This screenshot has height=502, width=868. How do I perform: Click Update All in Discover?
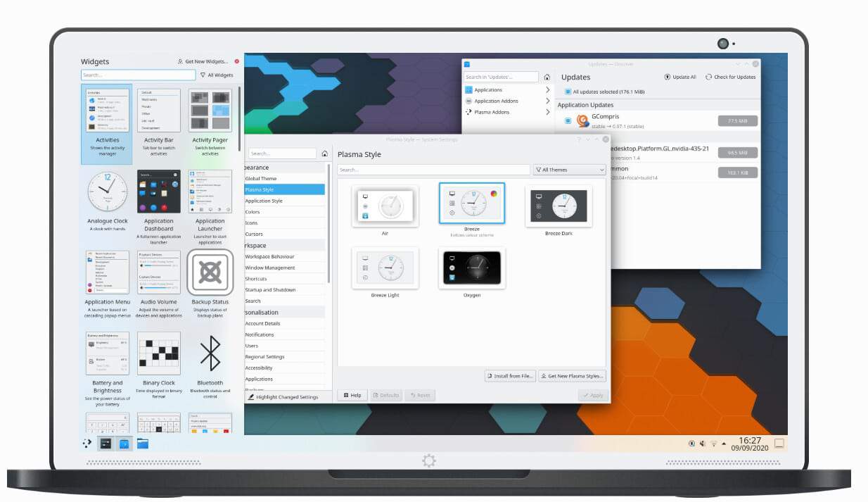click(x=680, y=77)
